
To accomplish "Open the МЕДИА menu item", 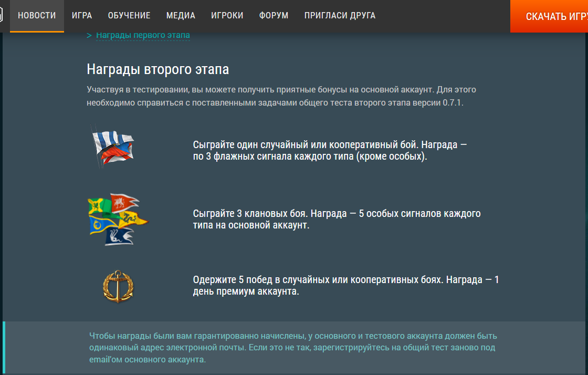I will pos(181,16).
